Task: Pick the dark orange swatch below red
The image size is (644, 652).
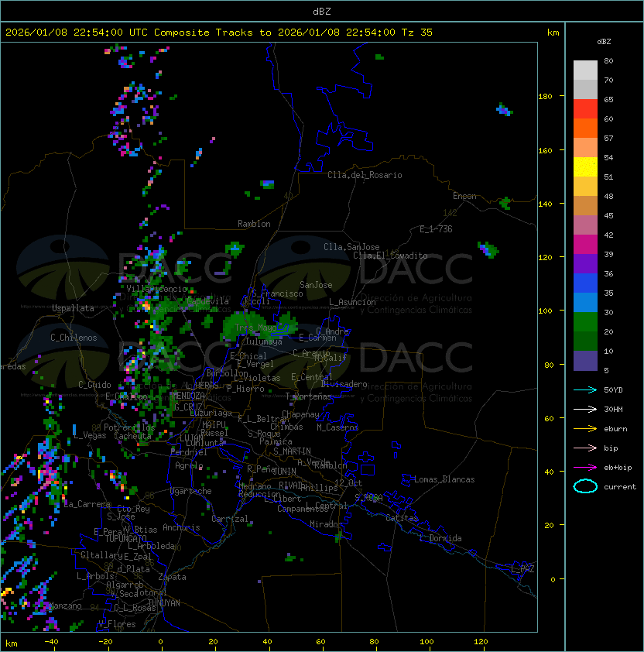Action: (585, 129)
